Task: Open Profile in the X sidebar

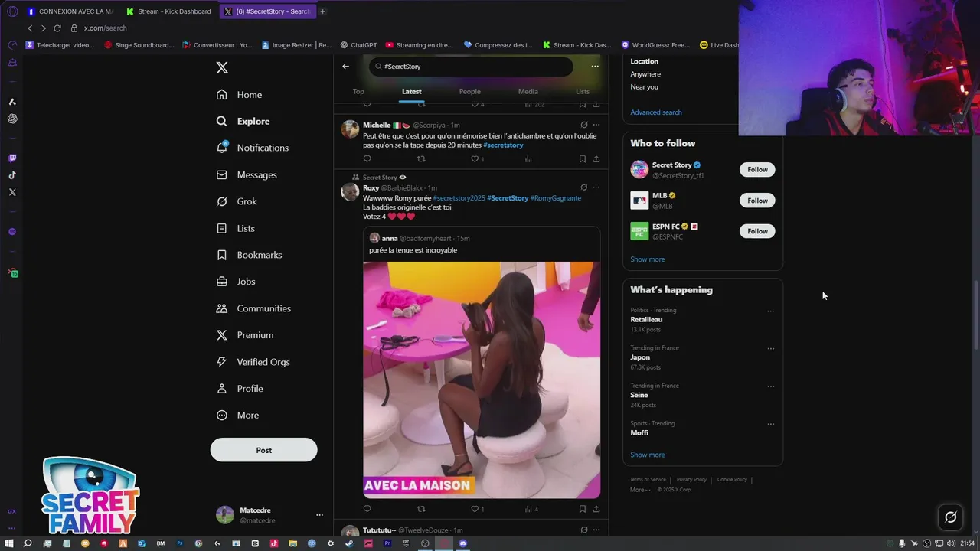Action: (x=240, y=389)
